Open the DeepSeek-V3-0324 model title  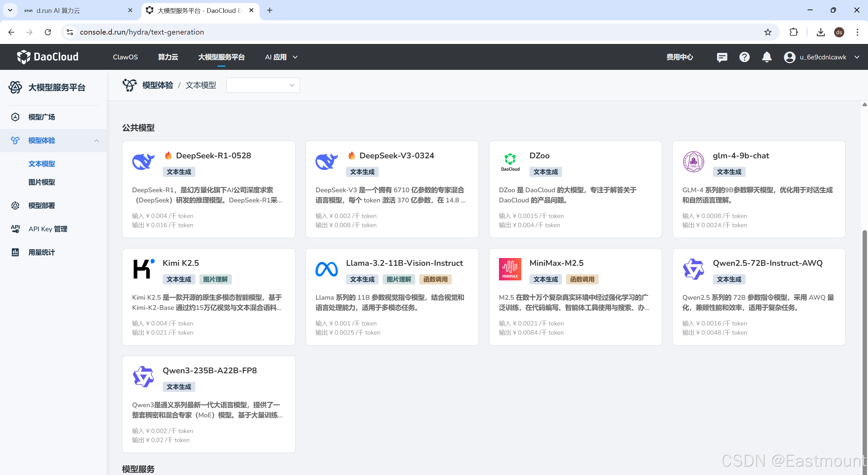397,156
